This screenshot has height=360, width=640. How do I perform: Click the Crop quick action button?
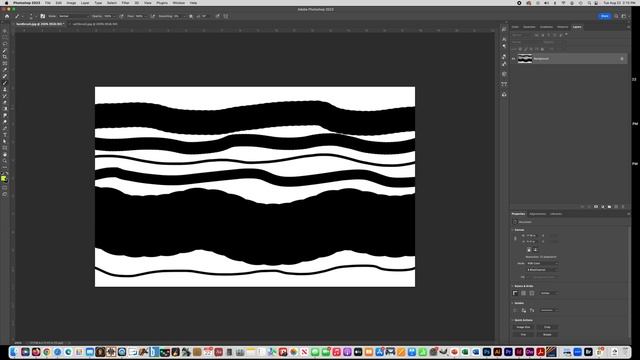click(547, 327)
